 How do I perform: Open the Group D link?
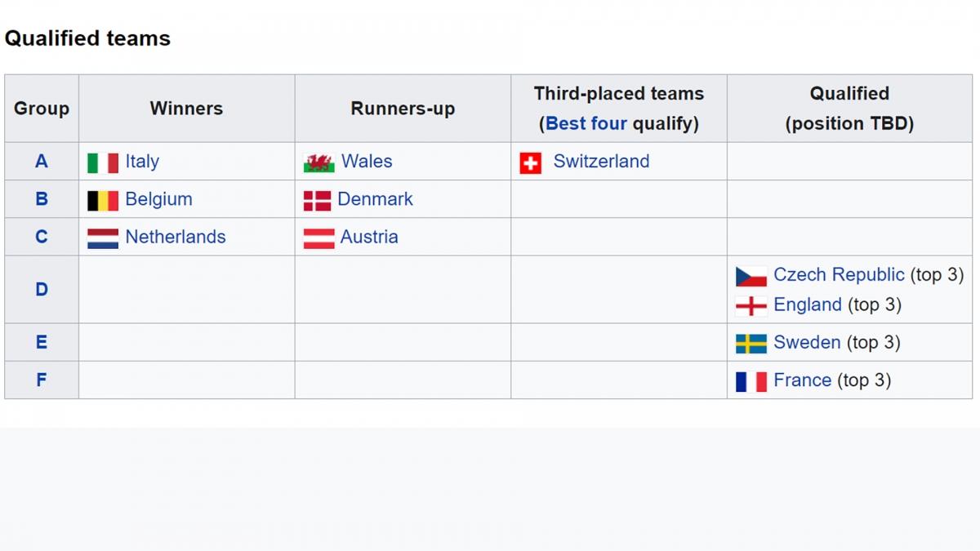coord(42,289)
